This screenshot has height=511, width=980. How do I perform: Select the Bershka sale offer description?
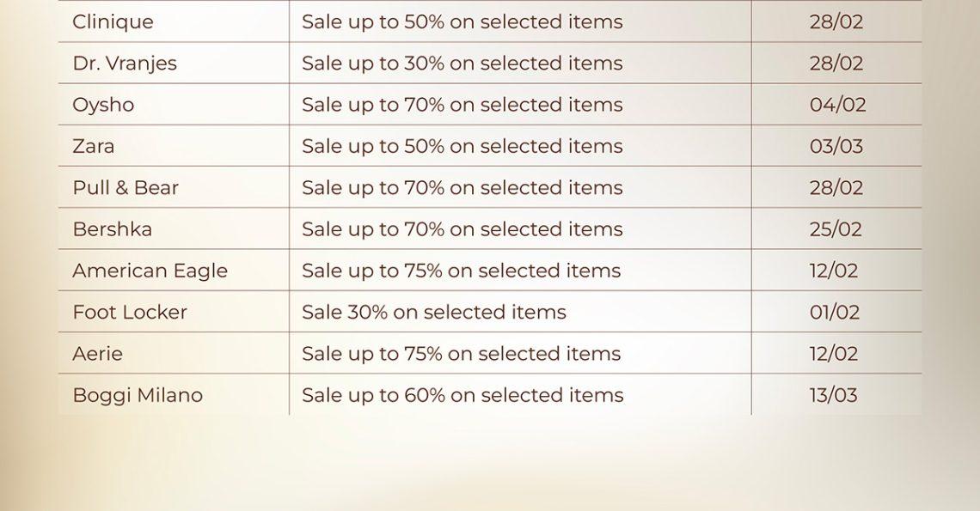(x=462, y=229)
